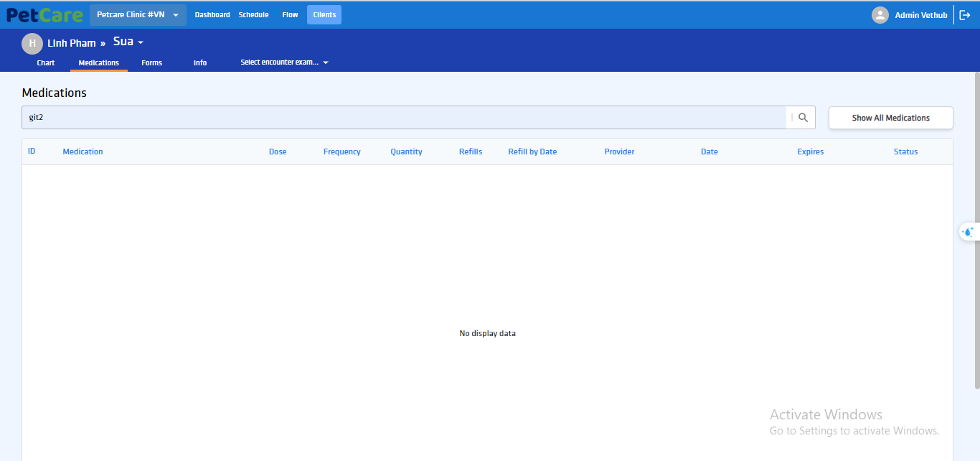The height and width of the screenshot is (461, 980).
Task: Go to Dashboard in the top navigation
Action: [x=212, y=15]
